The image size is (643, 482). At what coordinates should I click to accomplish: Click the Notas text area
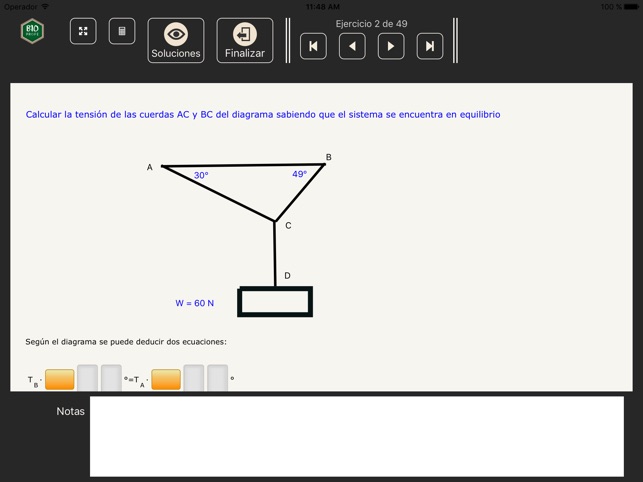(357, 436)
